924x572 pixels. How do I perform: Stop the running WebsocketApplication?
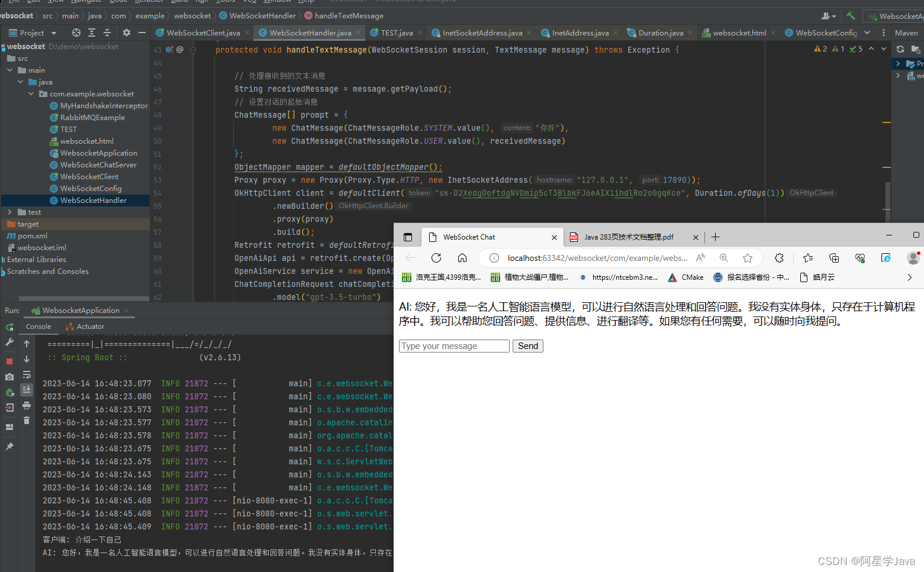click(9, 361)
